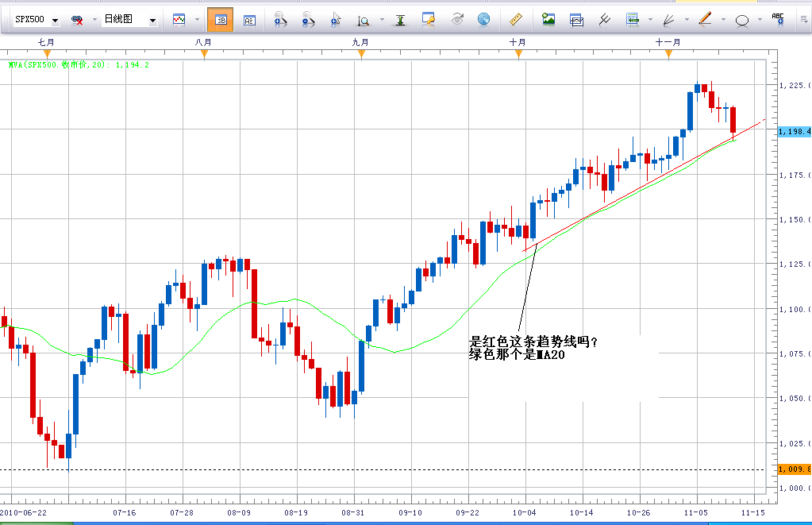Image resolution: width=812 pixels, height=525 pixels.
Task: Click the 08-19 date axis label
Action: pos(296,512)
